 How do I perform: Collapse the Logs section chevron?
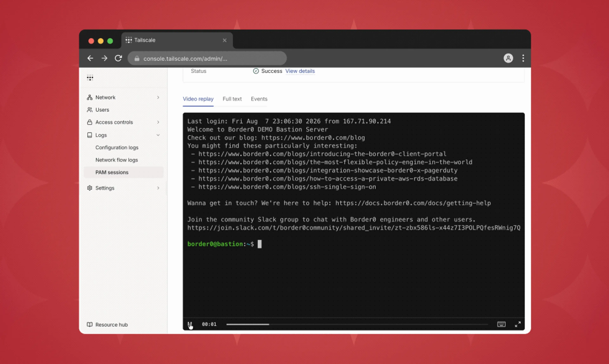(x=158, y=135)
